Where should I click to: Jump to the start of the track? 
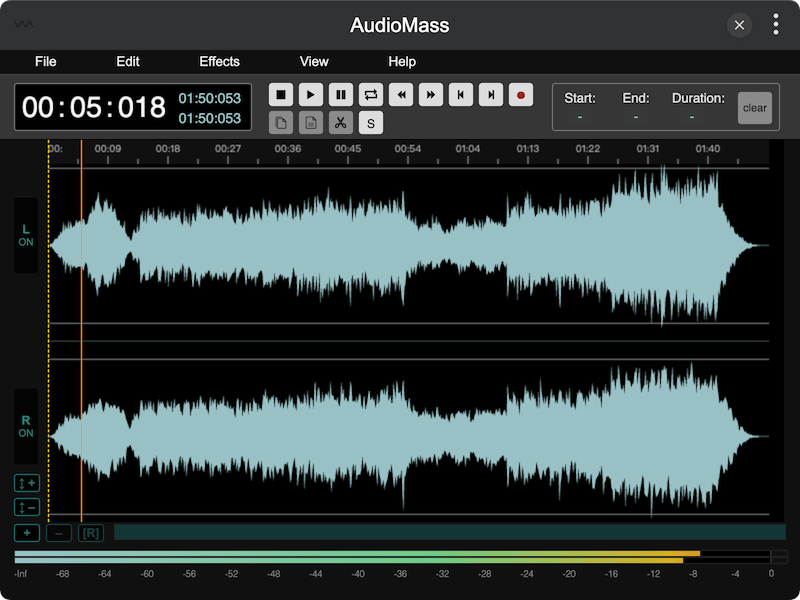pyautogui.click(x=461, y=95)
